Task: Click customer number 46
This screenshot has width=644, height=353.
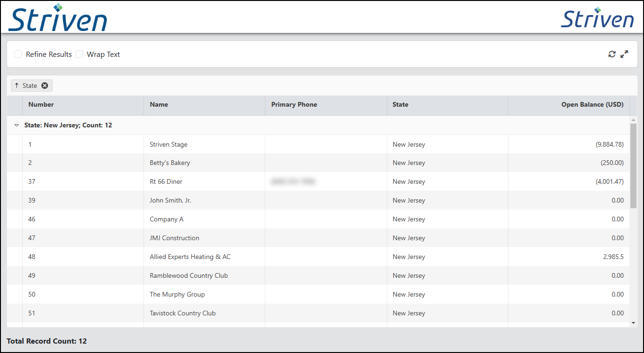Action: tap(32, 219)
